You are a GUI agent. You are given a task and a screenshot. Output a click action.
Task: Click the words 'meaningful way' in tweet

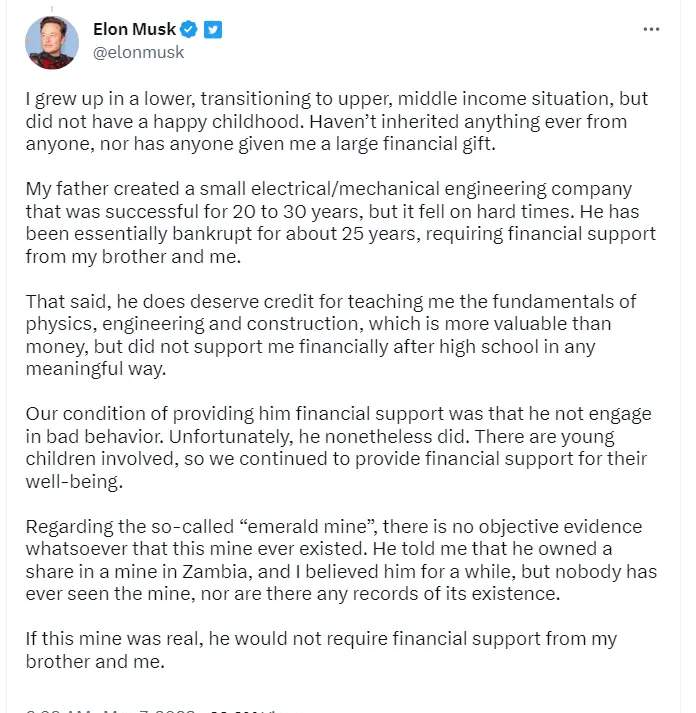pyautogui.click(x=95, y=369)
